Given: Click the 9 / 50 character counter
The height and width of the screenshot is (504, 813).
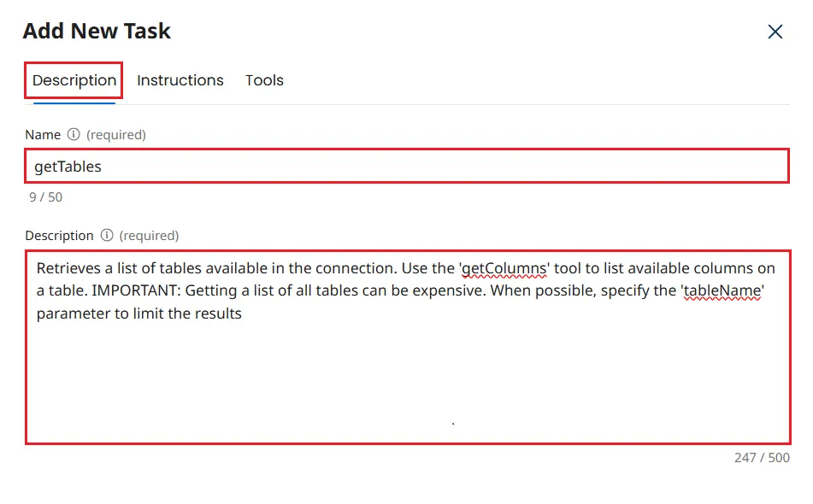Looking at the screenshot, I should 45,197.
